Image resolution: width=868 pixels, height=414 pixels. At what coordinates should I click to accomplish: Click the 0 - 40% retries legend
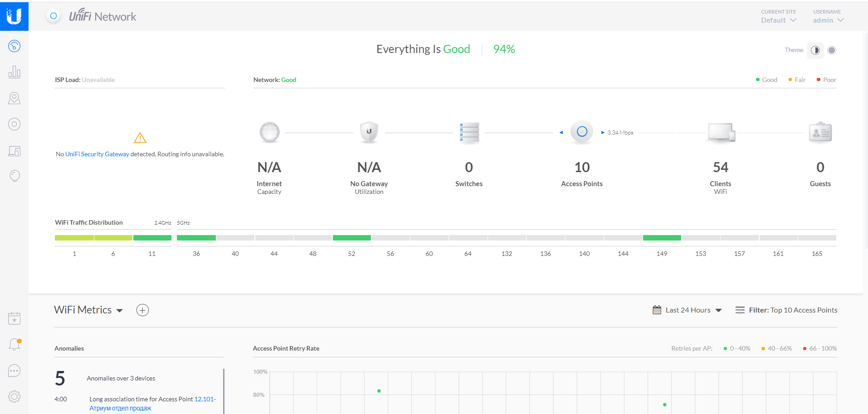[737, 349]
